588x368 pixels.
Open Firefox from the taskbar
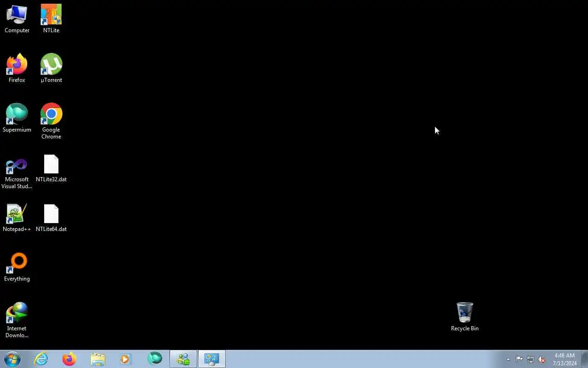coord(69,359)
